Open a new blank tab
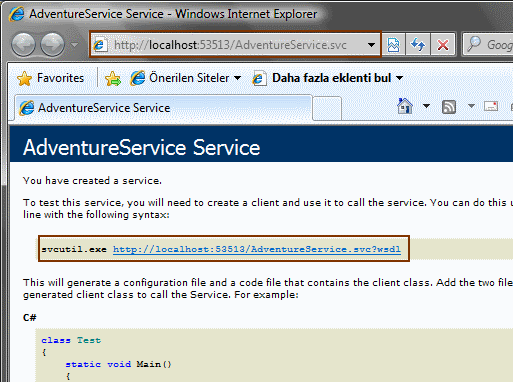Image resolution: width=513 pixels, height=382 pixels. [327, 108]
